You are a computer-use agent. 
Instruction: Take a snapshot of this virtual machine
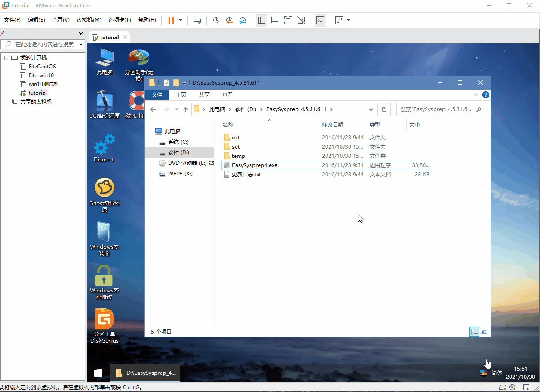(216, 20)
